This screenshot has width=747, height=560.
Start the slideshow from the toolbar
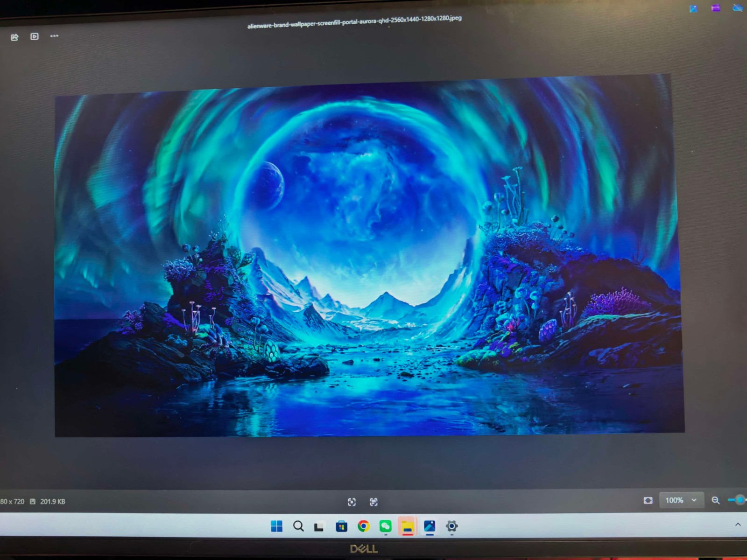(35, 36)
